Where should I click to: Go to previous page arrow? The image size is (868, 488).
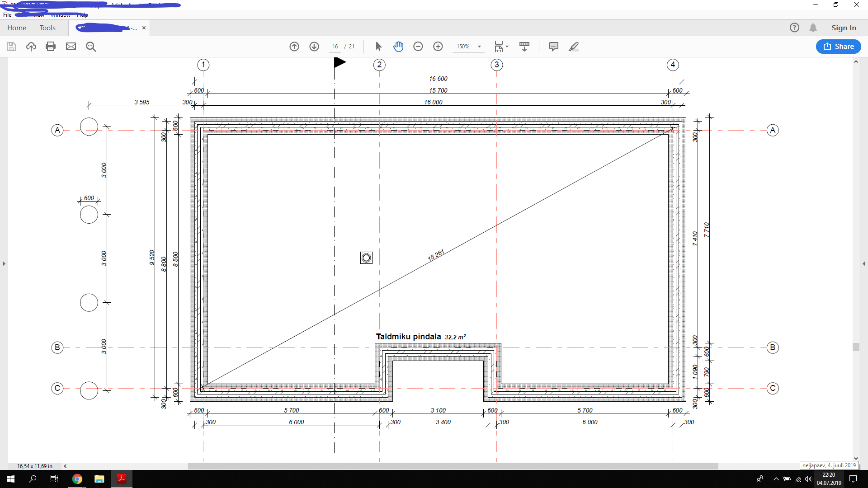tap(294, 47)
